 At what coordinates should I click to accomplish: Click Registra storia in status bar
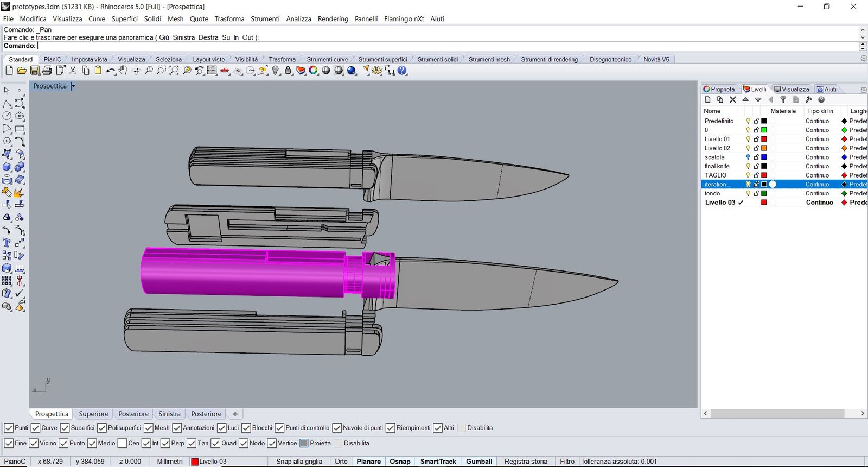click(x=526, y=462)
